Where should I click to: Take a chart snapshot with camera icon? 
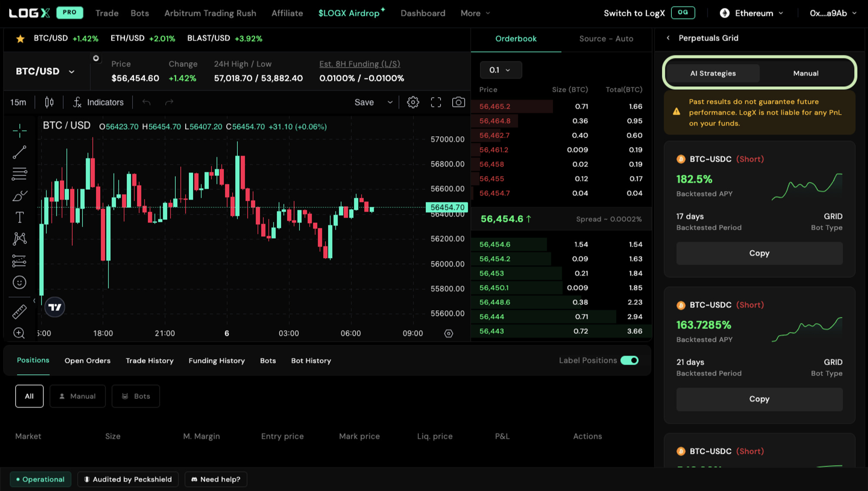(x=458, y=102)
